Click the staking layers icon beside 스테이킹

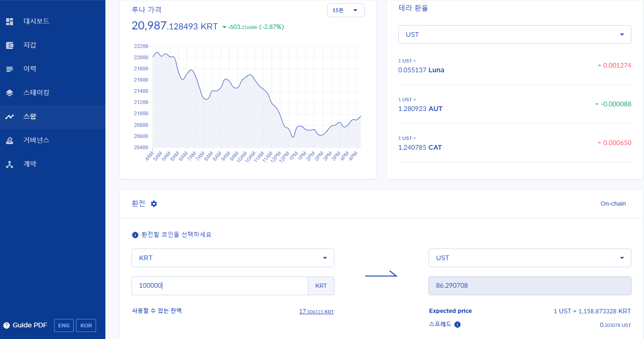10,93
